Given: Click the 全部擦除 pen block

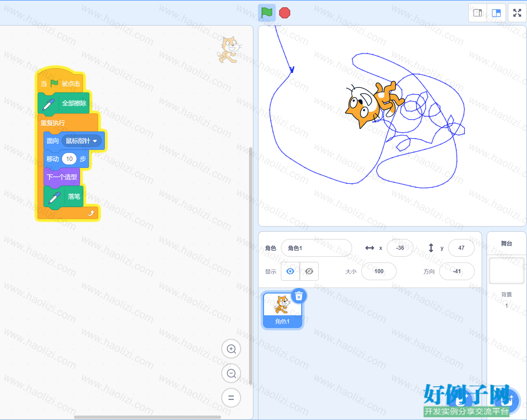Looking at the screenshot, I should click(x=64, y=103).
